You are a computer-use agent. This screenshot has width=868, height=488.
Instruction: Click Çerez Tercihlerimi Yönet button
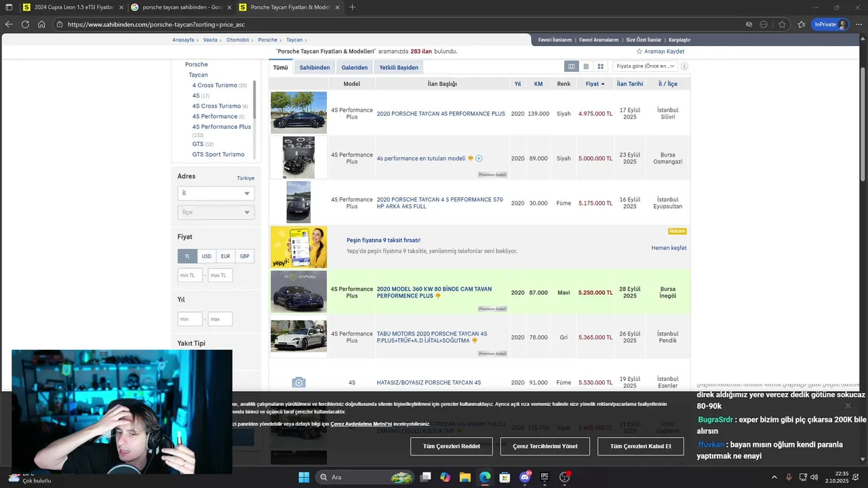(x=545, y=446)
